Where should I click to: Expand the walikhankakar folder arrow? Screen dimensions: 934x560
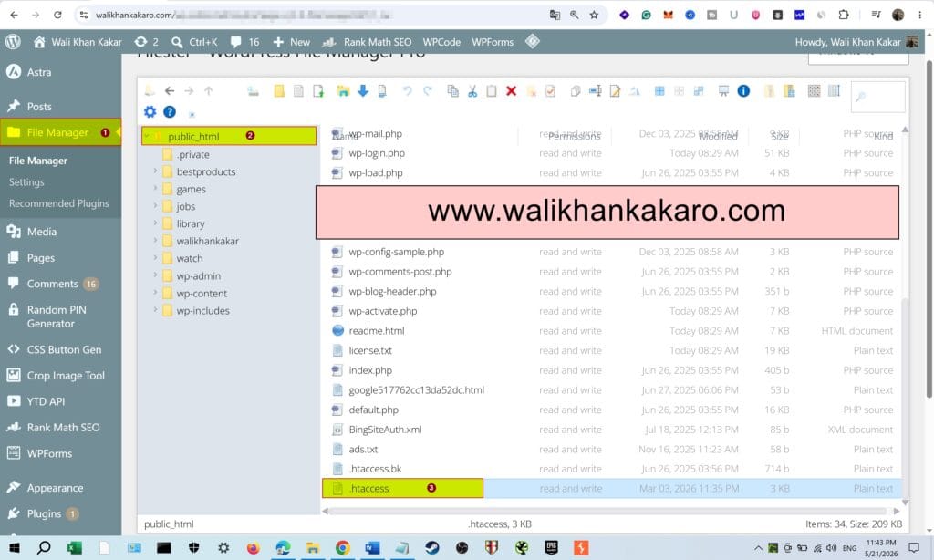[x=155, y=240]
